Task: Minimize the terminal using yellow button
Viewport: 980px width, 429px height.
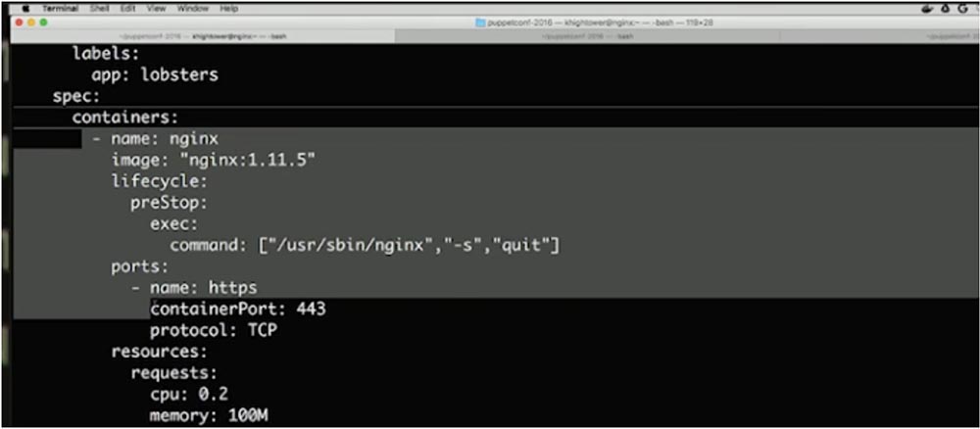Action: click(x=31, y=23)
